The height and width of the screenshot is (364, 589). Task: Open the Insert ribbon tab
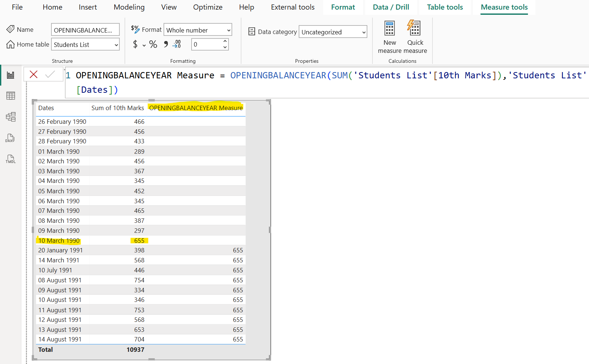click(x=88, y=7)
